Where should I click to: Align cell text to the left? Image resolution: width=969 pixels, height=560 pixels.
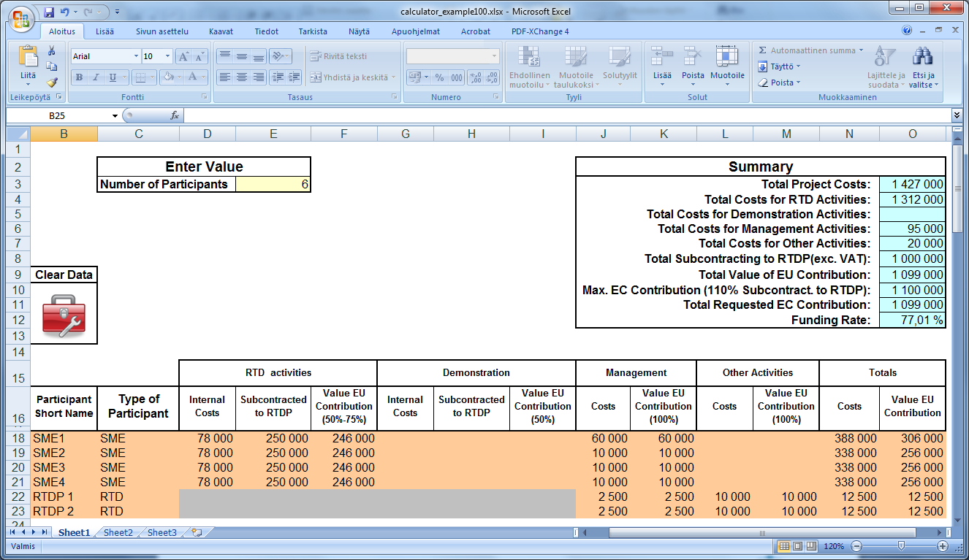point(225,77)
